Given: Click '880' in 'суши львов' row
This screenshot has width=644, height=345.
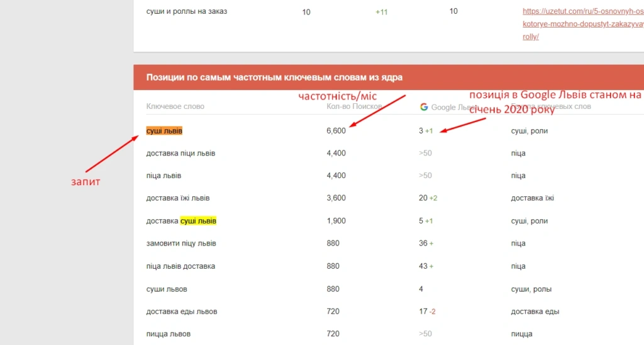Looking at the screenshot, I should 333,289.
